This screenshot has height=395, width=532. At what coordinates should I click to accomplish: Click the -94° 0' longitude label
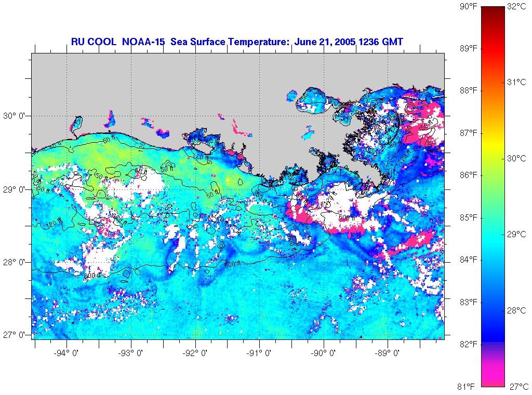(x=67, y=353)
